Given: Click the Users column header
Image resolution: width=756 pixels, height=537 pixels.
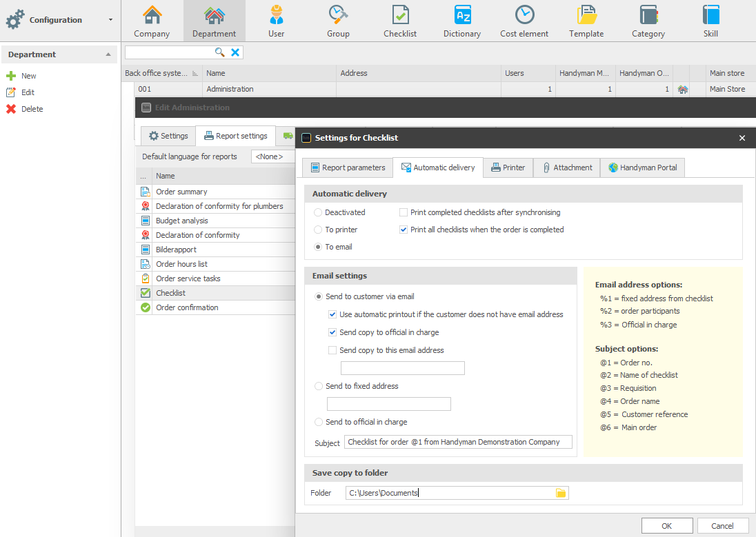Looking at the screenshot, I should [x=528, y=73].
